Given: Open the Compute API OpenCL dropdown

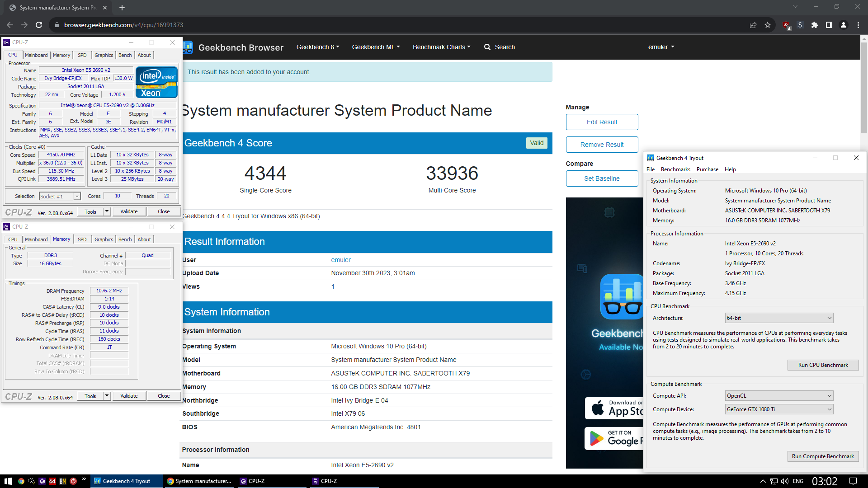Looking at the screenshot, I should tap(779, 396).
